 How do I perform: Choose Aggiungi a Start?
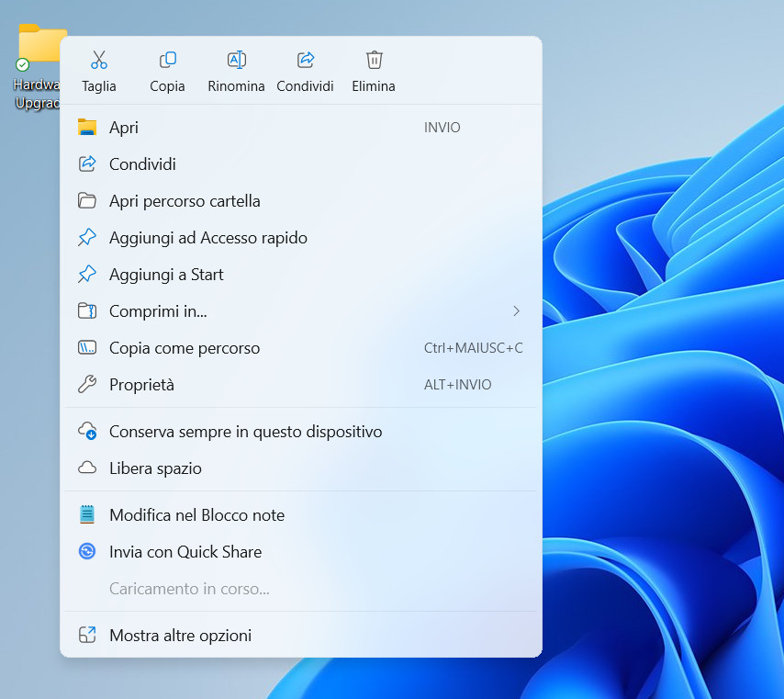click(166, 275)
